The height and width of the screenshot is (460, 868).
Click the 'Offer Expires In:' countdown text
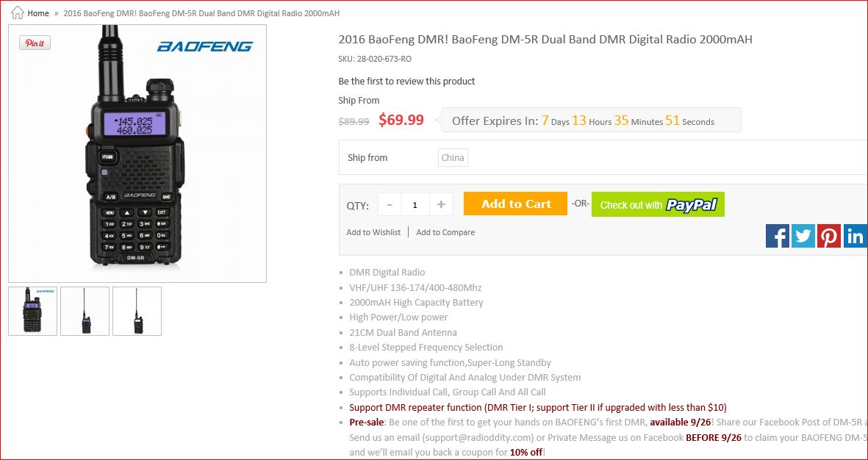495,121
